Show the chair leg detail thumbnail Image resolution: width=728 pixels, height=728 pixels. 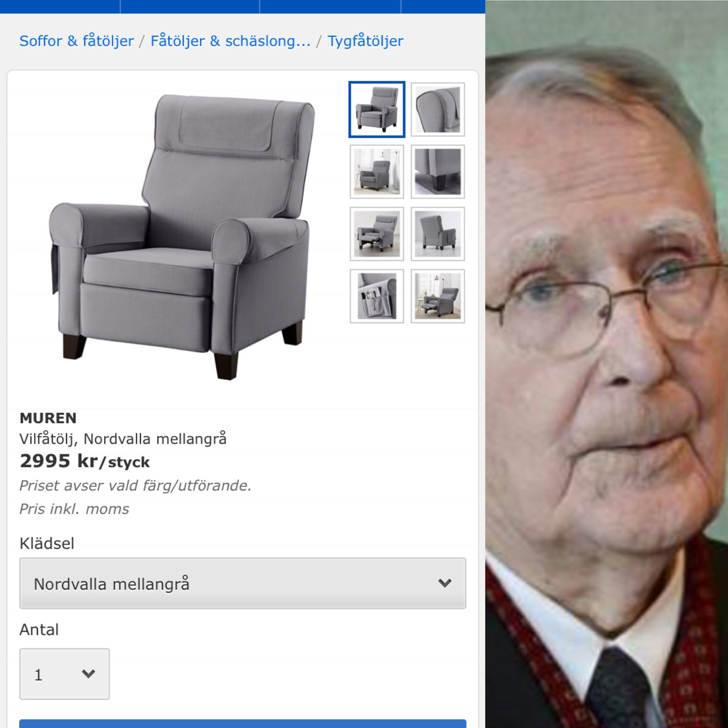(x=438, y=172)
